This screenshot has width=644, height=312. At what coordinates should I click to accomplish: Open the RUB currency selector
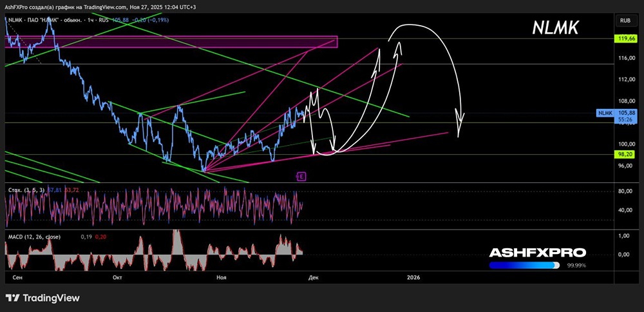(626, 20)
